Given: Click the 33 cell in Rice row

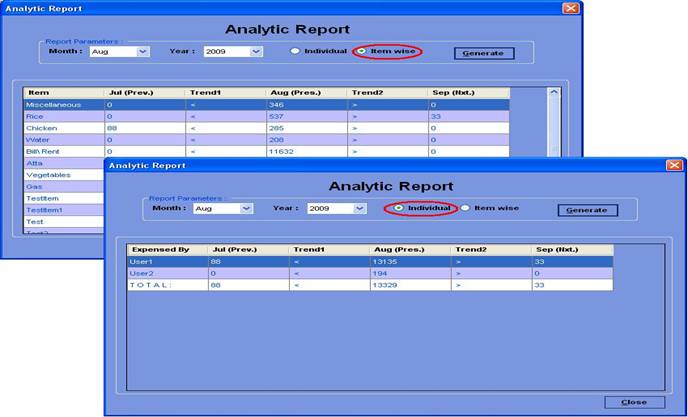Looking at the screenshot, I should [x=469, y=117].
